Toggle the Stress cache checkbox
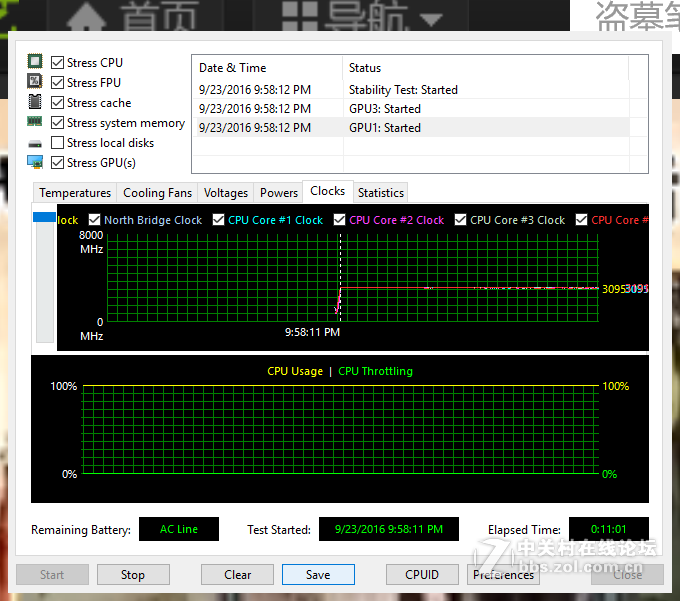The width and height of the screenshot is (680, 601). pyautogui.click(x=57, y=103)
